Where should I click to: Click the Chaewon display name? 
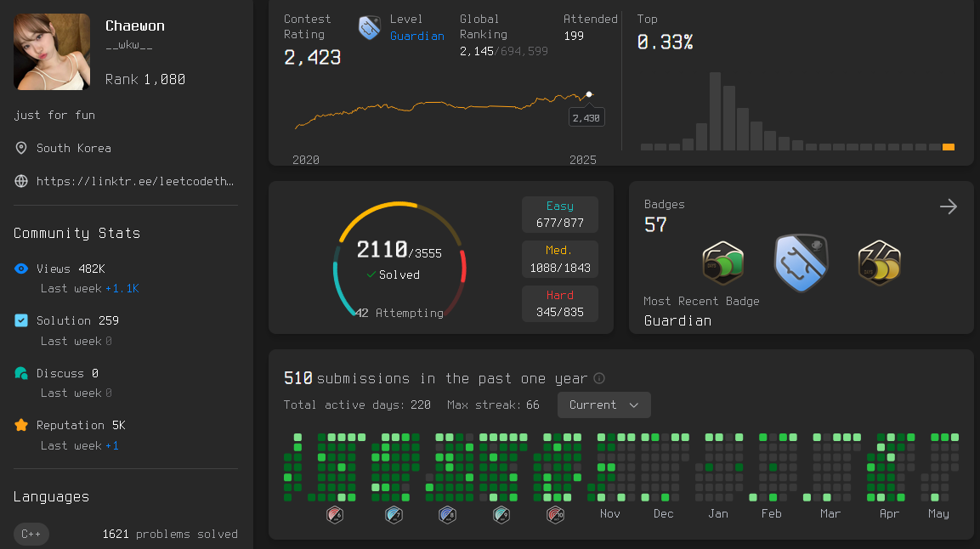(135, 25)
